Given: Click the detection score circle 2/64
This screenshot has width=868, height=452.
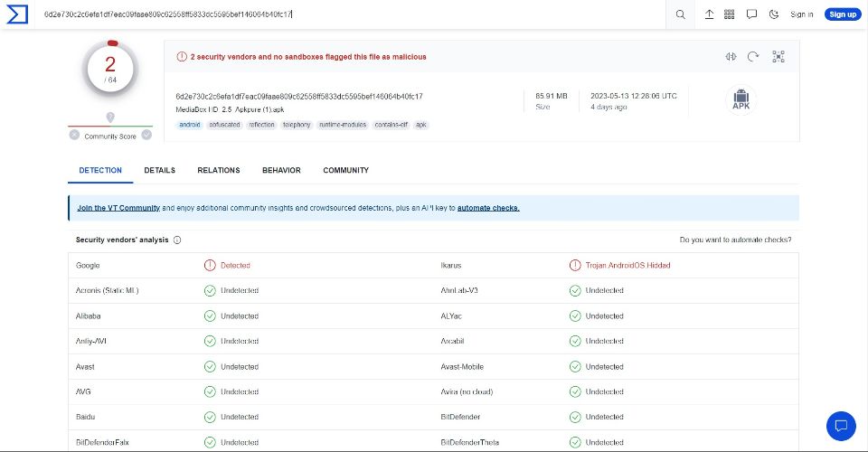Looking at the screenshot, I should [110, 69].
